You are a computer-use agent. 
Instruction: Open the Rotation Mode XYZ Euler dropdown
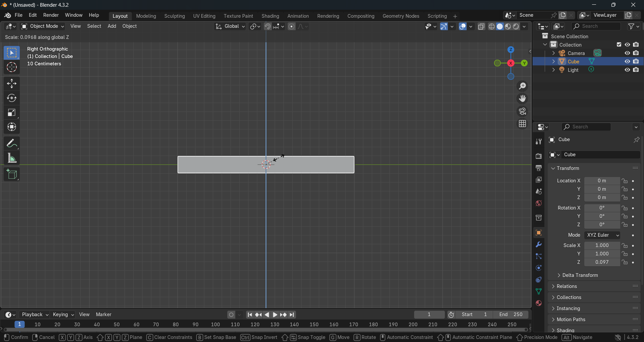(x=602, y=235)
